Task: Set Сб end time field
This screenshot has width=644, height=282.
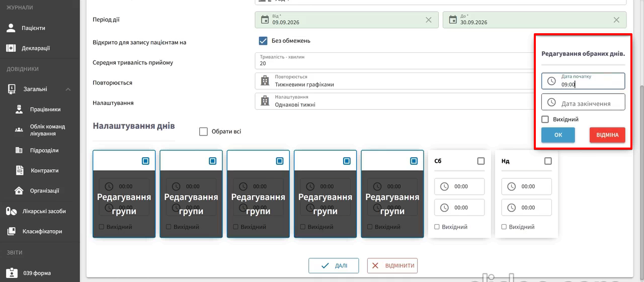Action: coord(459,207)
